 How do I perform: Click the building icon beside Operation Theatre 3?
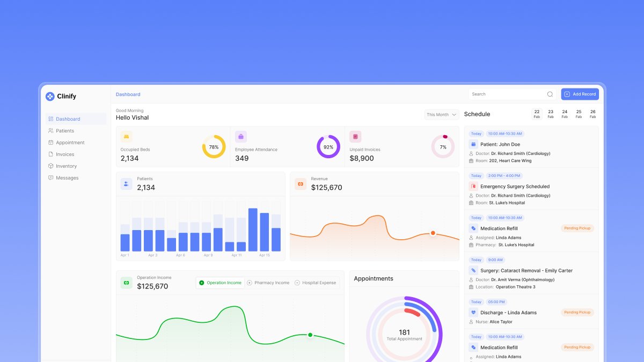click(x=471, y=287)
